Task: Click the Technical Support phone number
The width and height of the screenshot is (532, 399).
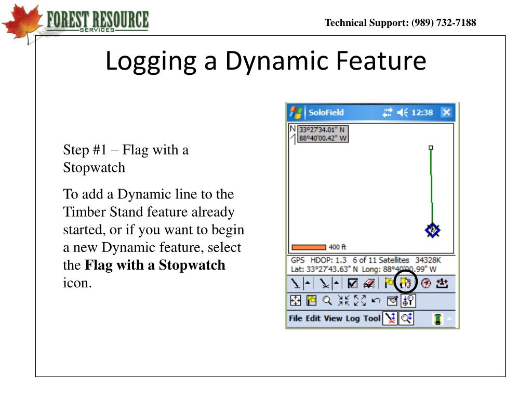Action: [444, 23]
